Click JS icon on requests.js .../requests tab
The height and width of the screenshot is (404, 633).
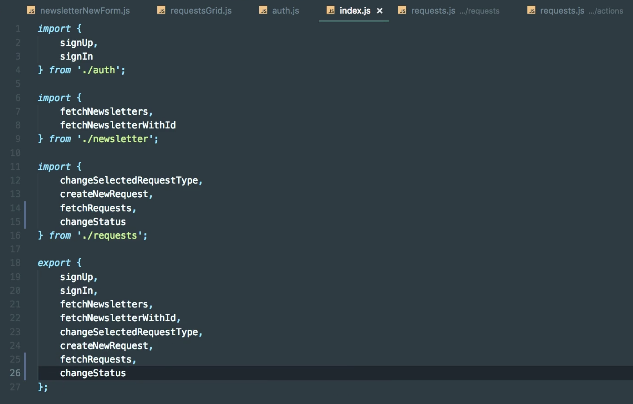tap(402, 10)
